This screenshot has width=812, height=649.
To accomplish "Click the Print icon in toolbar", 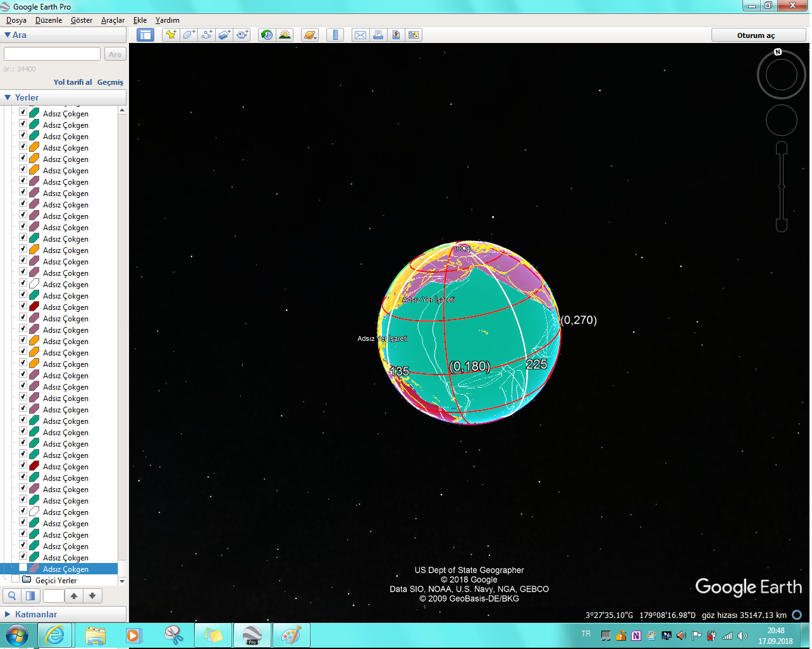I will tap(378, 35).
